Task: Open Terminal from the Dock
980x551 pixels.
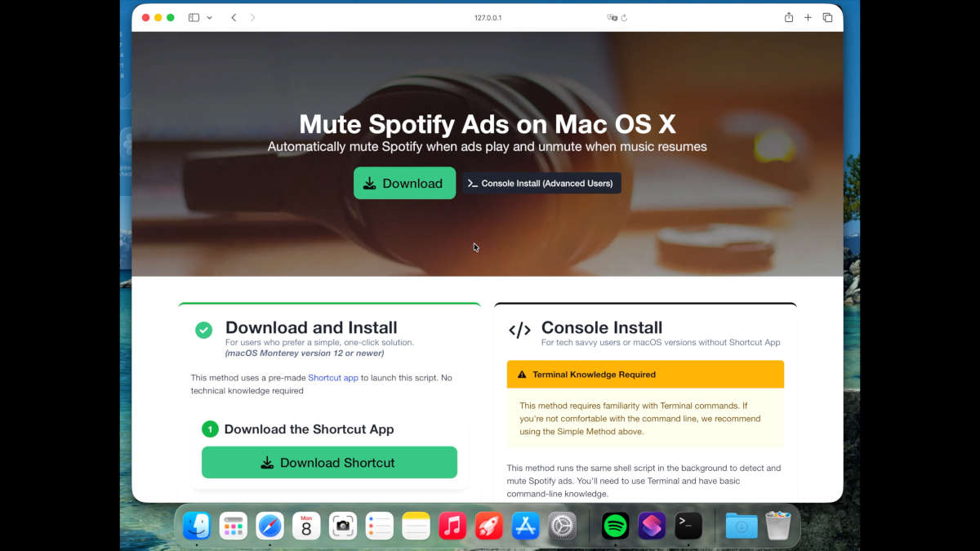Action: coord(688,526)
